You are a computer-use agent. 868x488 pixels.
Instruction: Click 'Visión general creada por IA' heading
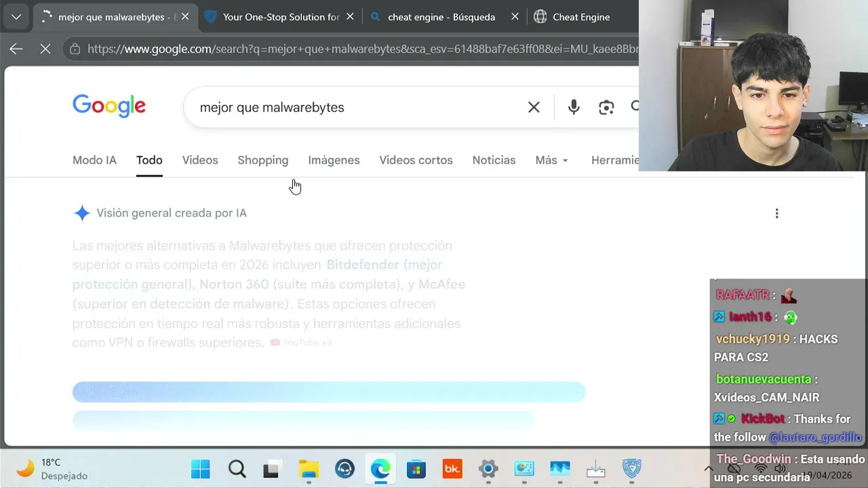pyautogui.click(x=172, y=213)
